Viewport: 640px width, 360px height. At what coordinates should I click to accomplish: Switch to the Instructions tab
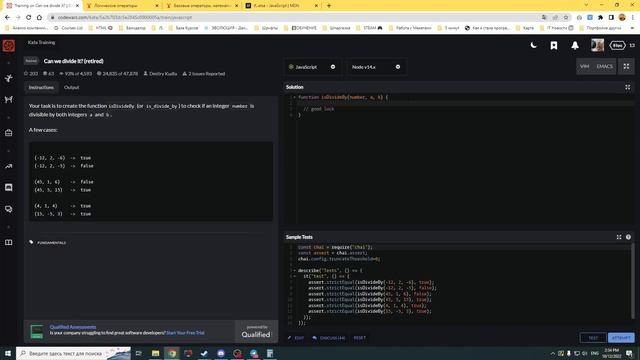pos(41,87)
